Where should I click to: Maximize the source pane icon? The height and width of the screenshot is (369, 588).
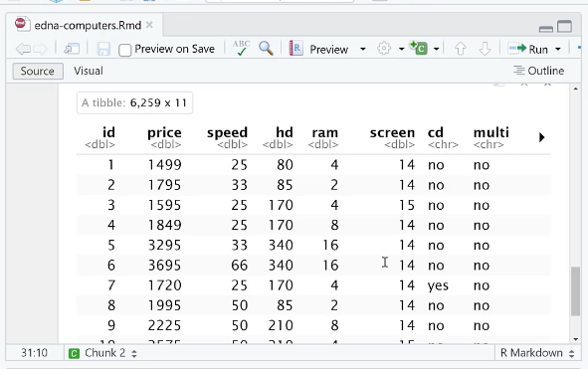(x=564, y=27)
